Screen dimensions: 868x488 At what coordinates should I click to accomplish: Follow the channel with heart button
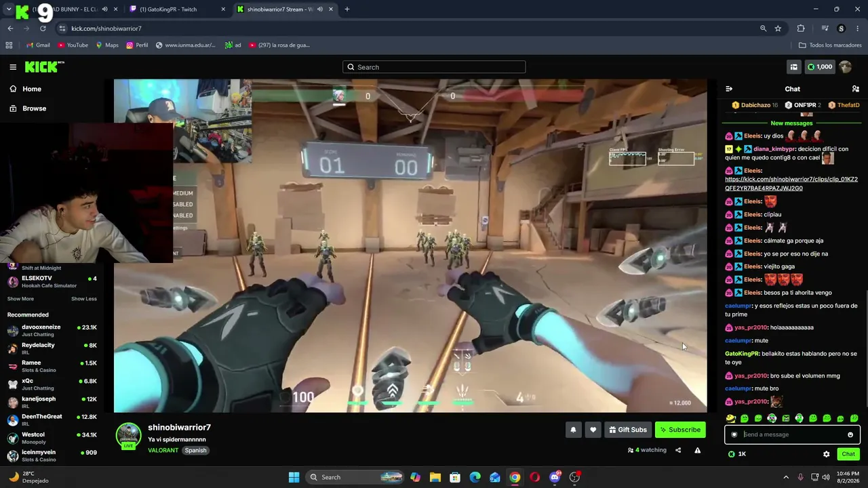point(593,430)
